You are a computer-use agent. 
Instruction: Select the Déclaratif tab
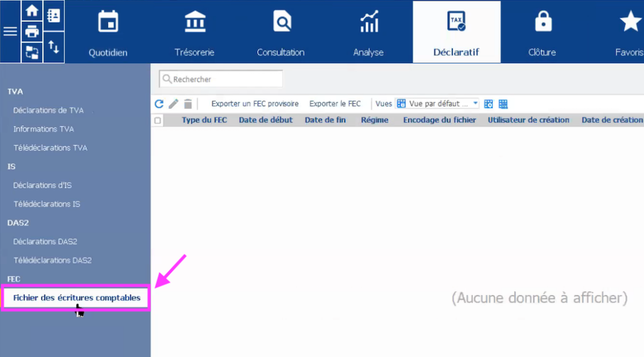click(x=457, y=32)
